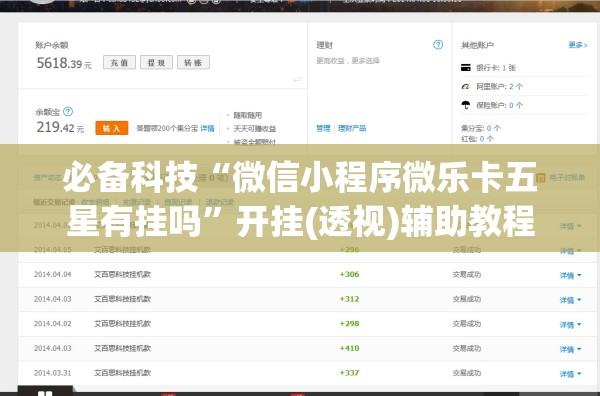Expand 详情 dropdown for the +312 transaction
The image size is (600, 396).
(x=570, y=300)
